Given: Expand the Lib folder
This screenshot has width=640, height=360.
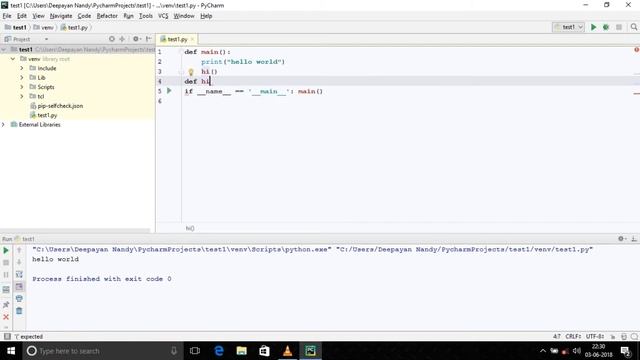Looking at the screenshot, I should pyautogui.click(x=22, y=78).
